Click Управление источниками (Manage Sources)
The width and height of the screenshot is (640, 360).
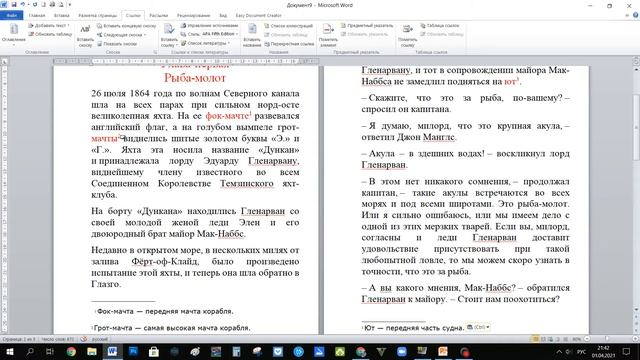point(209,25)
